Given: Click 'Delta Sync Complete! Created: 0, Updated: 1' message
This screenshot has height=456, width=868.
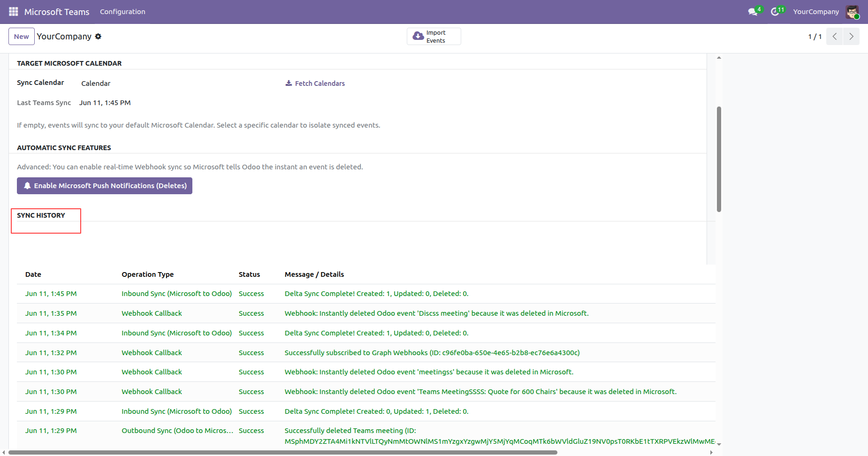Looking at the screenshot, I should click(x=376, y=411).
